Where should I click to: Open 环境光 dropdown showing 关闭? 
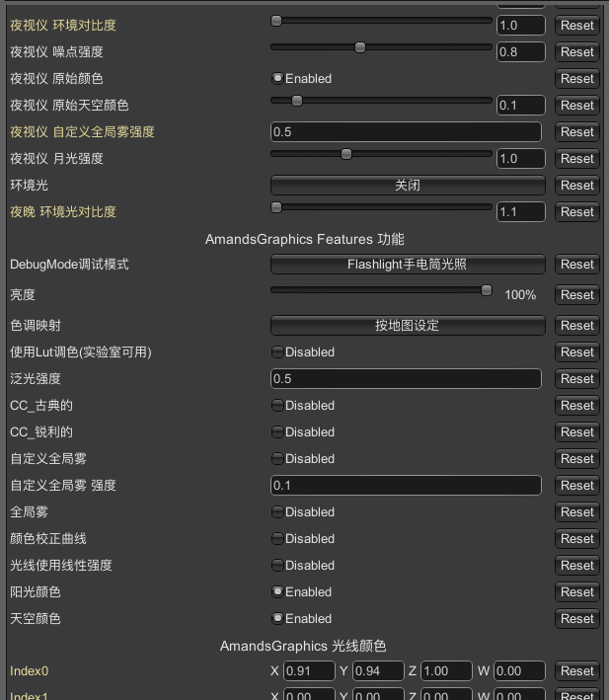(x=408, y=186)
